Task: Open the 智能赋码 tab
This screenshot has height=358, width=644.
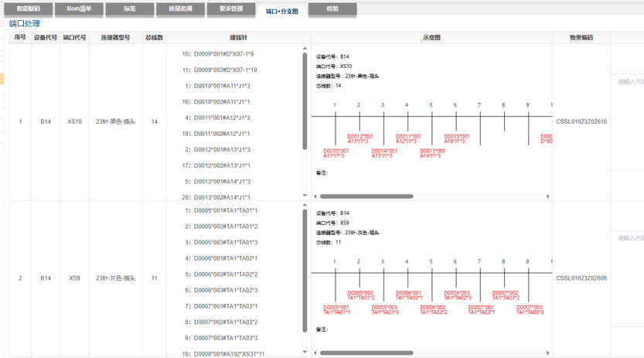Action: [28, 9]
